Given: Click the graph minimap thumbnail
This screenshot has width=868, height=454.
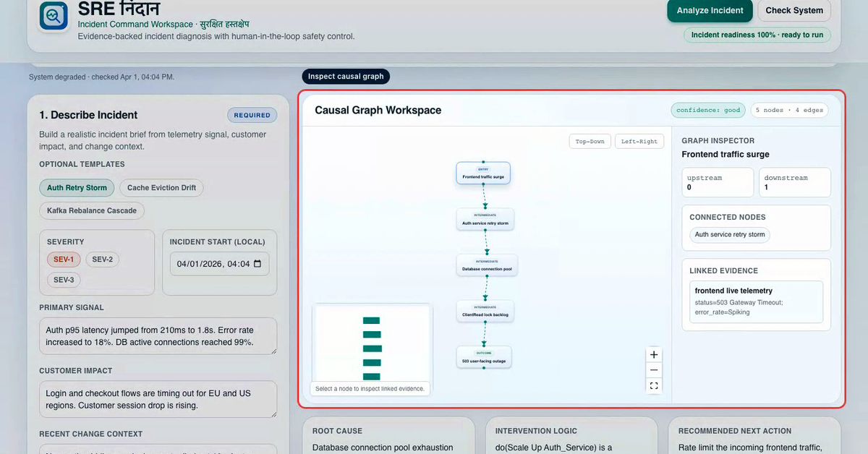Looking at the screenshot, I should coord(372,344).
